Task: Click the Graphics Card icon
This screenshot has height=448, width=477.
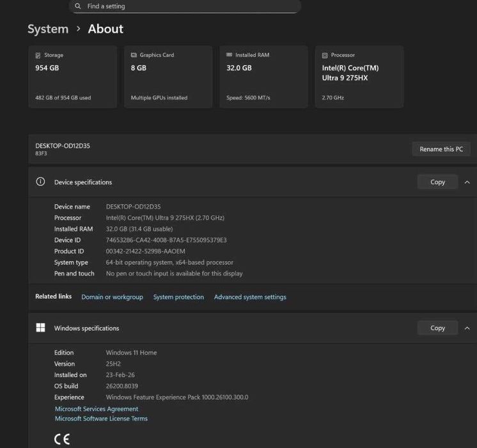Action: [x=134, y=55]
